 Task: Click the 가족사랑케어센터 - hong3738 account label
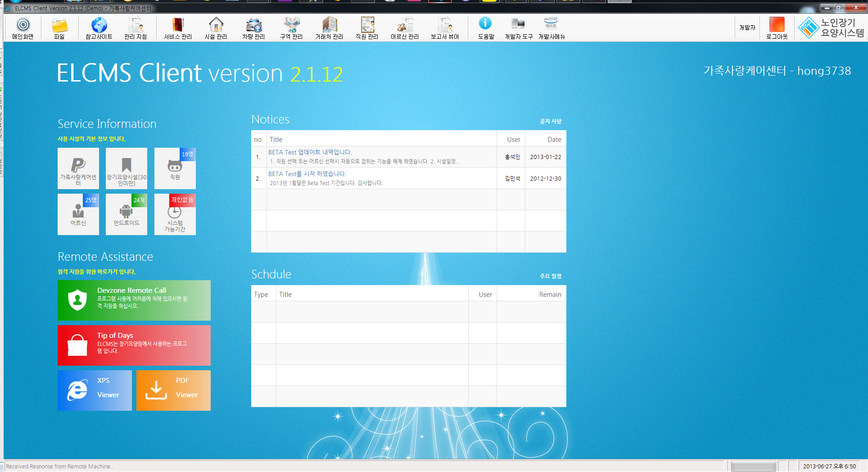coord(777,71)
